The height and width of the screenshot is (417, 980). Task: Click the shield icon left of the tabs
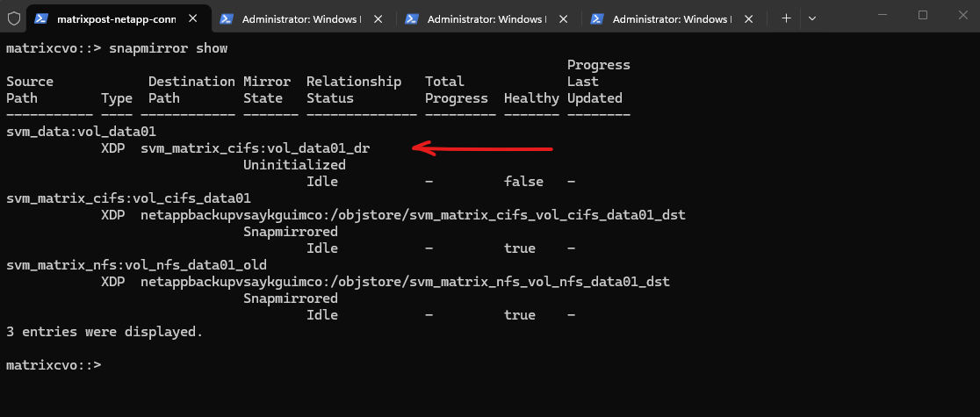pos(13,18)
